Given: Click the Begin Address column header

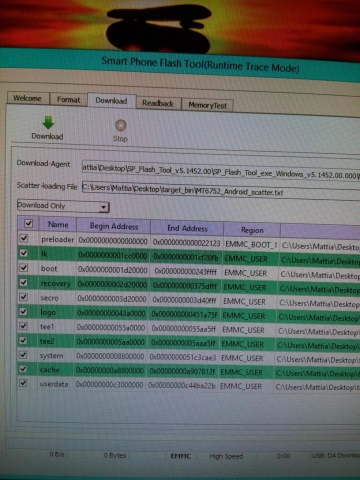Looking at the screenshot, I should tap(114, 226).
